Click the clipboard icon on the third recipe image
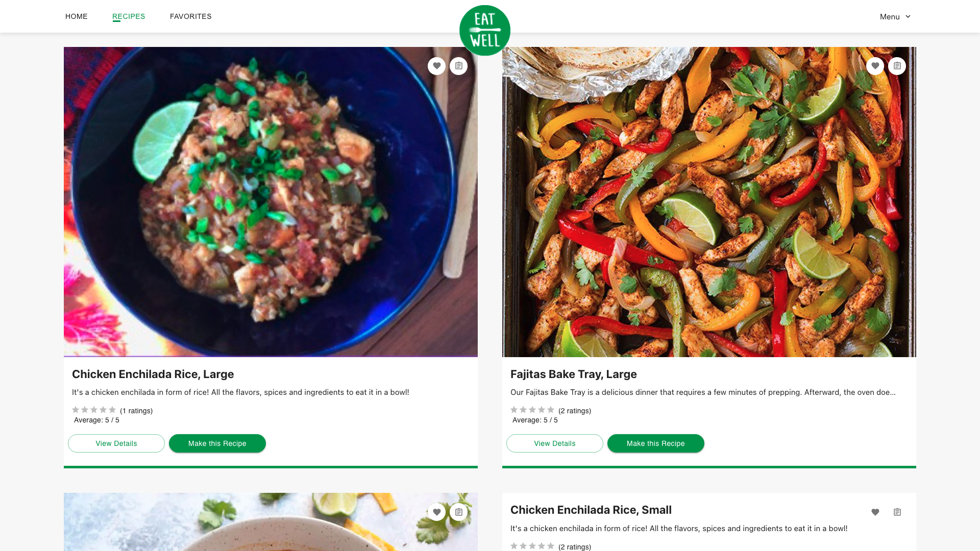980x551 pixels. tap(458, 512)
